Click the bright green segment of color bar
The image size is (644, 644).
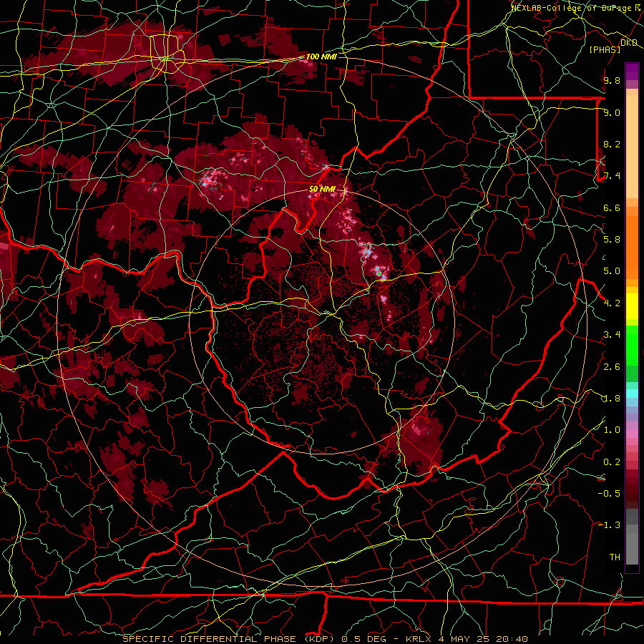click(x=632, y=345)
